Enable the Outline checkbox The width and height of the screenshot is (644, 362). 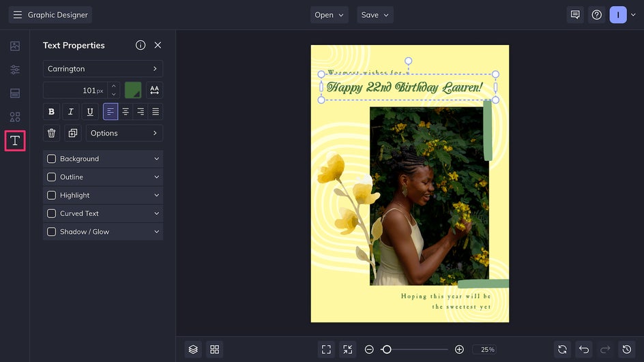click(51, 177)
